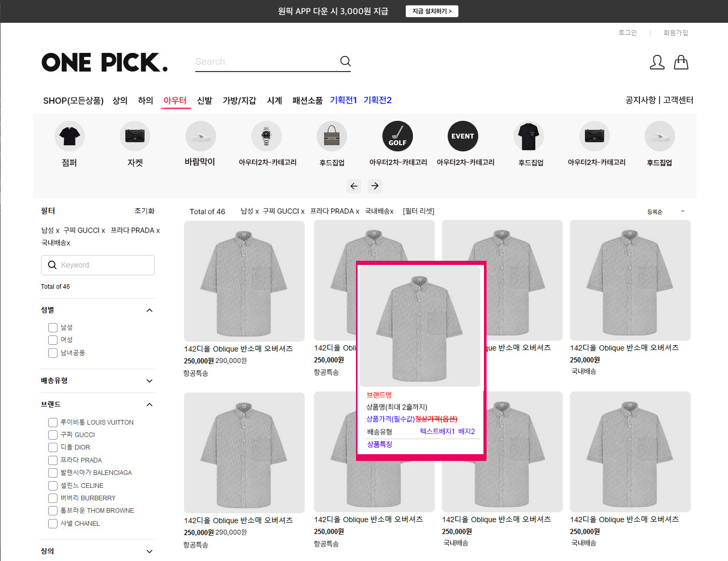Click the 점퍼 t-shirt category icon
The width and height of the screenshot is (728, 561).
pyautogui.click(x=69, y=136)
